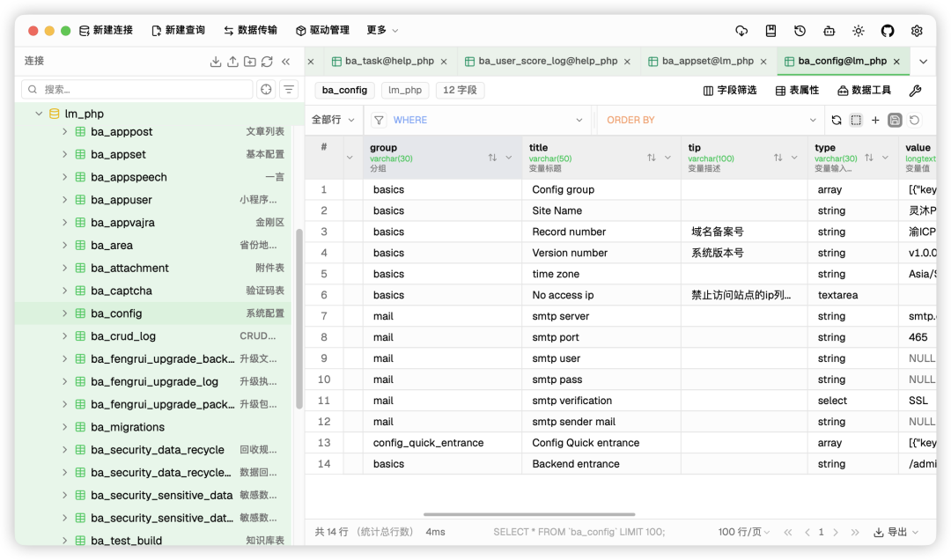Image resolution: width=951 pixels, height=560 pixels.
Task: Sort by type column arrows
Action: pyautogui.click(x=869, y=158)
